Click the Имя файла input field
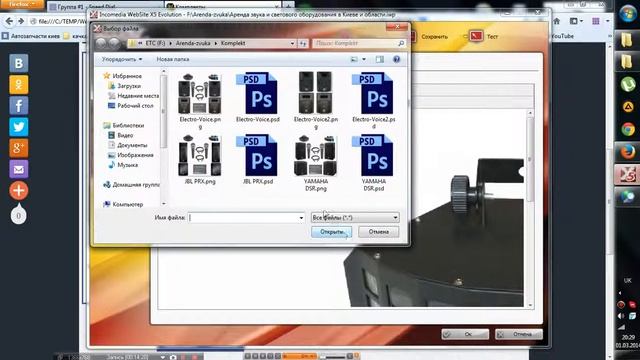This screenshot has height=360, width=640. click(244, 218)
